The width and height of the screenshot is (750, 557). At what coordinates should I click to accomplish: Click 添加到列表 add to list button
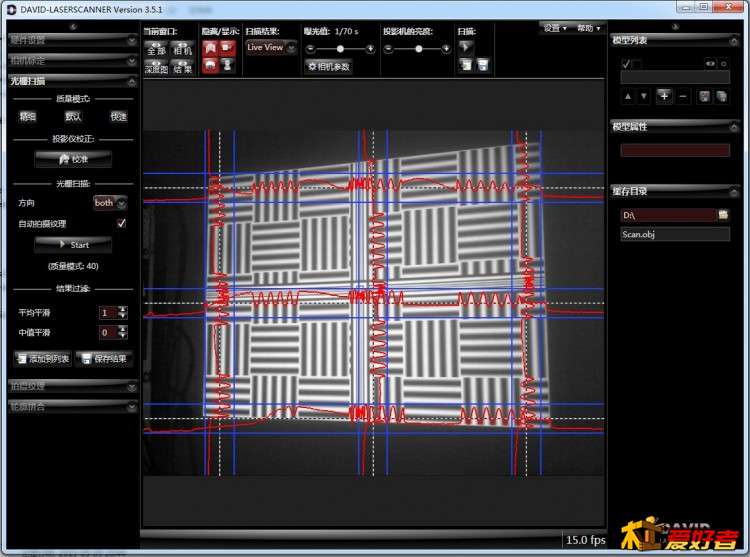tap(43, 359)
